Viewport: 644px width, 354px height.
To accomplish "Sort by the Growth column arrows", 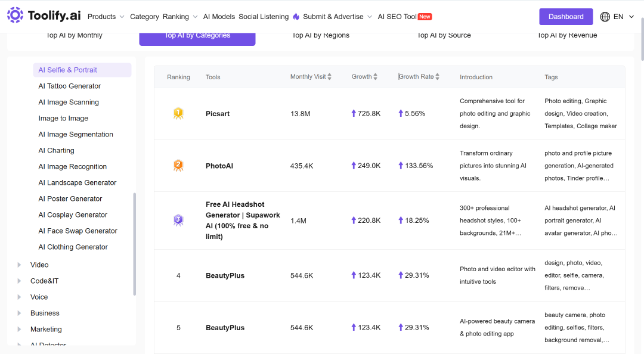I will 376,77.
